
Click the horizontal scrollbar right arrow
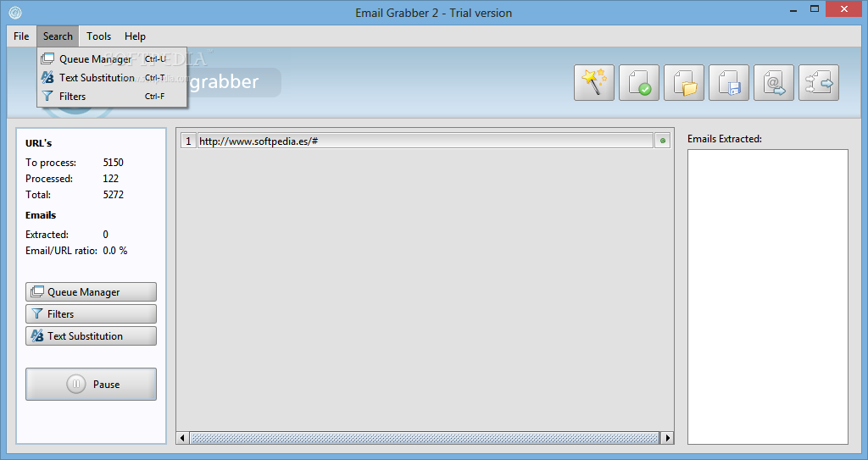point(667,438)
